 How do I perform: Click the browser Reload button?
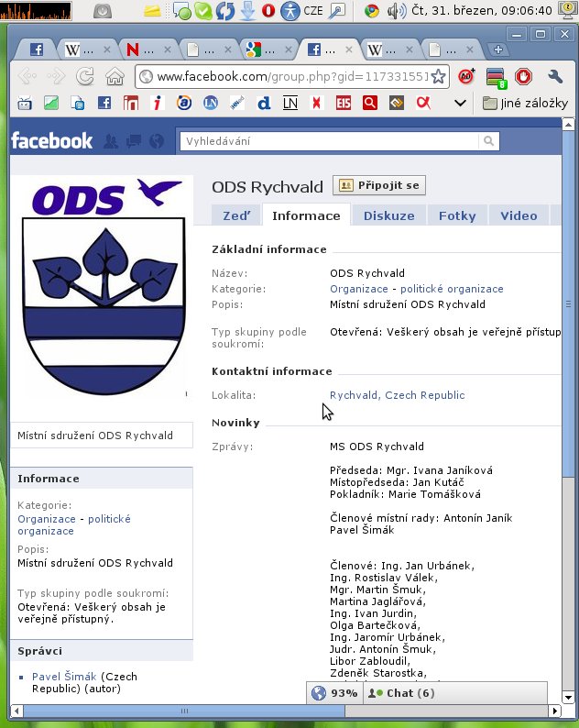[85, 76]
